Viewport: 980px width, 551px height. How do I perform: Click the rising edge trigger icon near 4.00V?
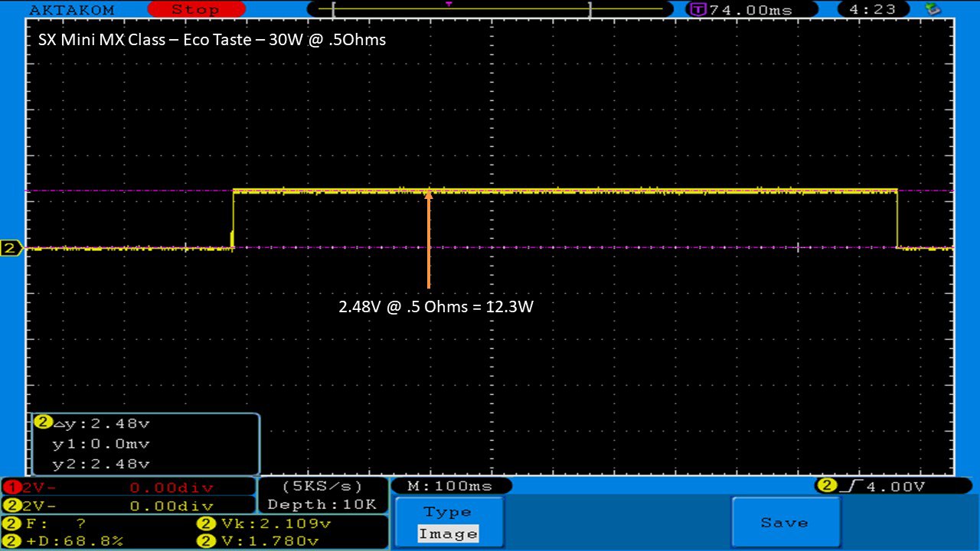(x=847, y=486)
